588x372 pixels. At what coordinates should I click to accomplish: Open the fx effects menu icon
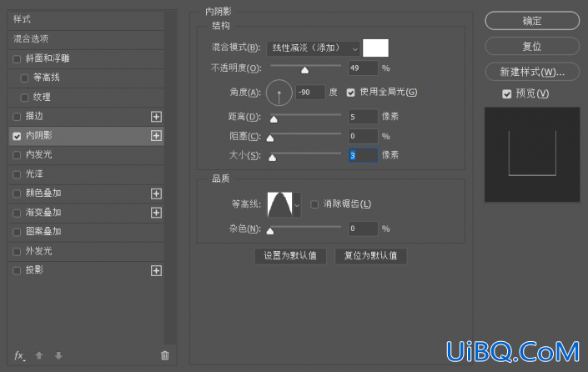tap(19, 355)
